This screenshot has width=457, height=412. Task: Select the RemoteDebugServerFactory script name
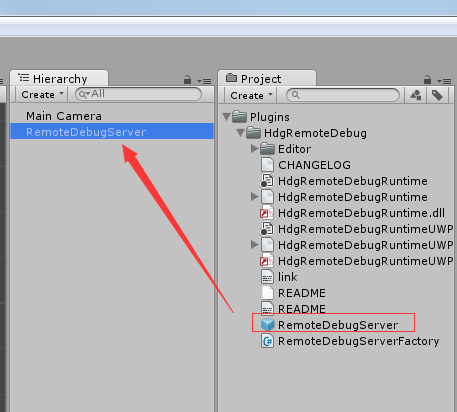pos(359,341)
